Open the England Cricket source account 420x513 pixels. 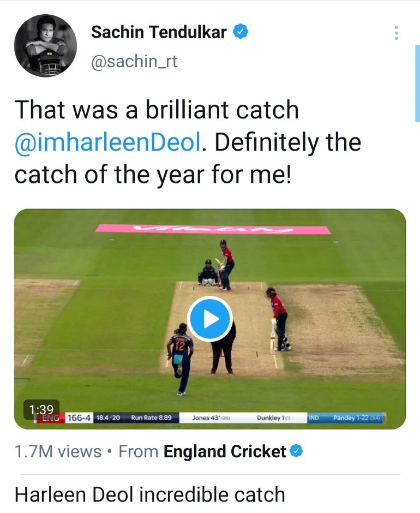click(x=225, y=452)
